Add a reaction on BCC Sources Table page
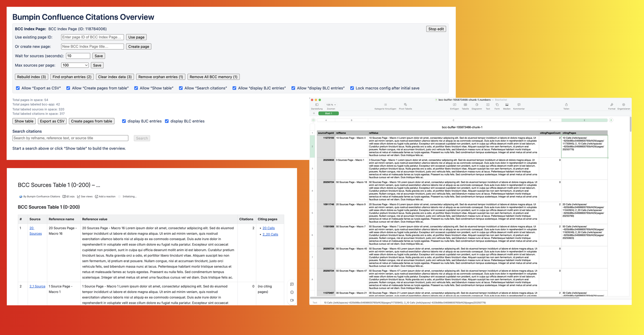This screenshot has width=644, height=335. (105, 197)
